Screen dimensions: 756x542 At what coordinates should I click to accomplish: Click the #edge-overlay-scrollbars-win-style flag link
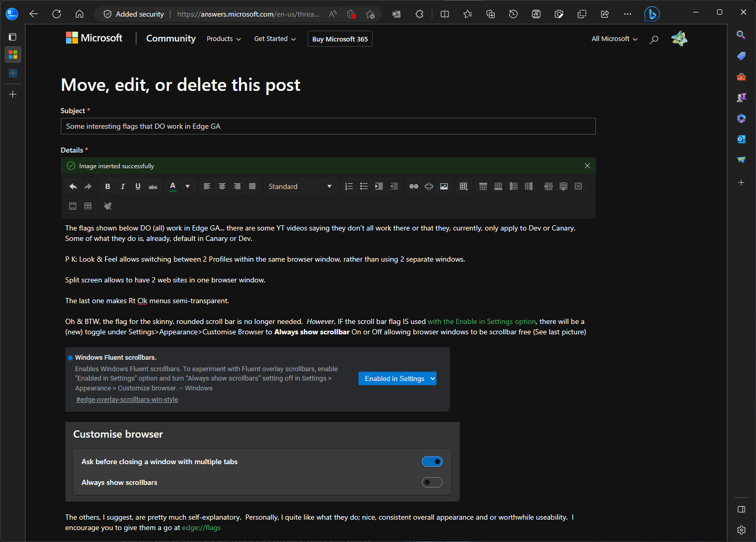click(127, 400)
